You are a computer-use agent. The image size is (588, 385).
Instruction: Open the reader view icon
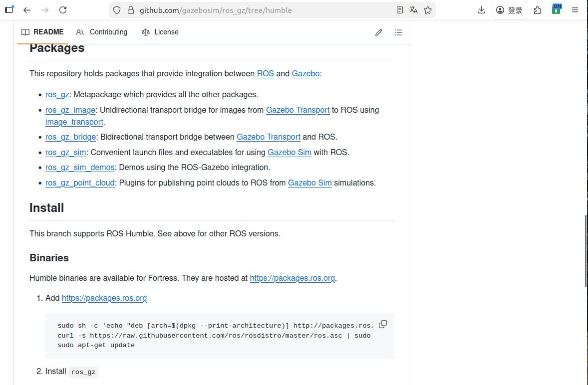click(x=399, y=10)
